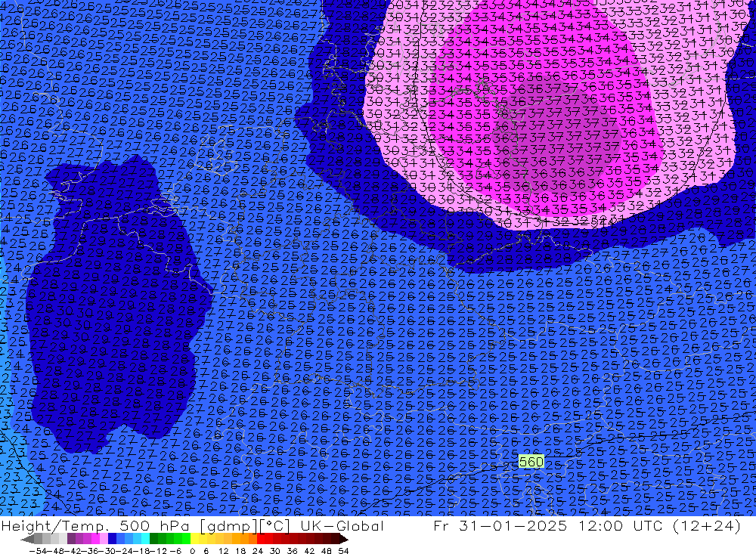The height and width of the screenshot is (554, 756).
Task: Click the '[gdmp]' unit label
Action: (x=228, y=526)
